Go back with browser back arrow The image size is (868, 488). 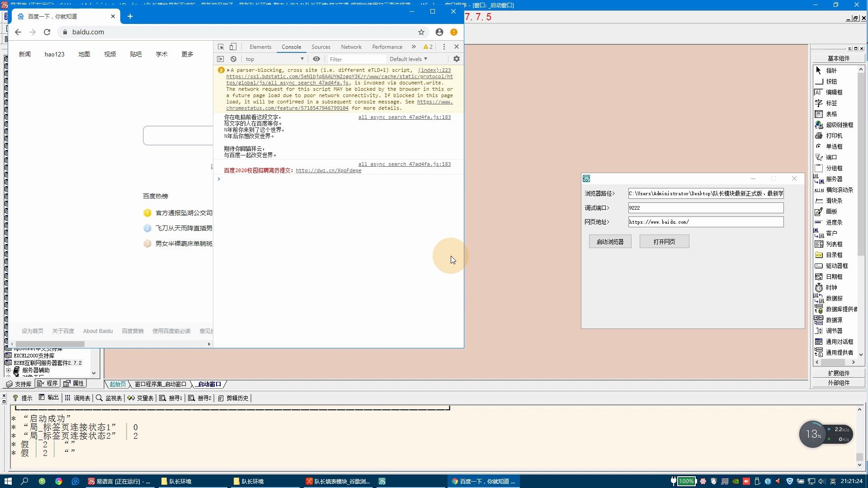18,32
